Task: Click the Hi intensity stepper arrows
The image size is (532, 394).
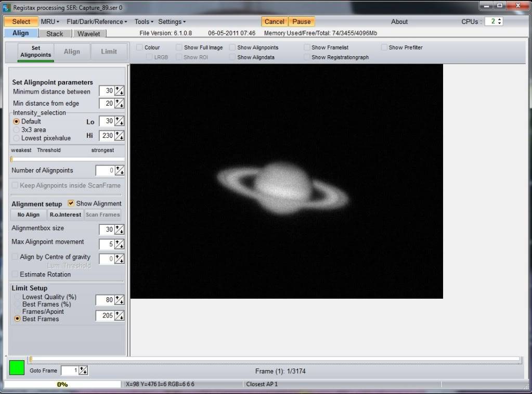Action: pos(120,135)
